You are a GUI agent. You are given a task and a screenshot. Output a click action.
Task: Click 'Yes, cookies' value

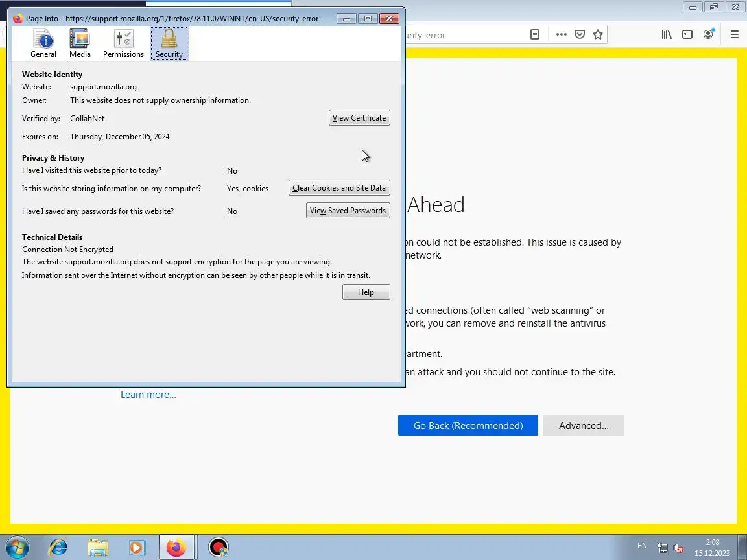248,189
